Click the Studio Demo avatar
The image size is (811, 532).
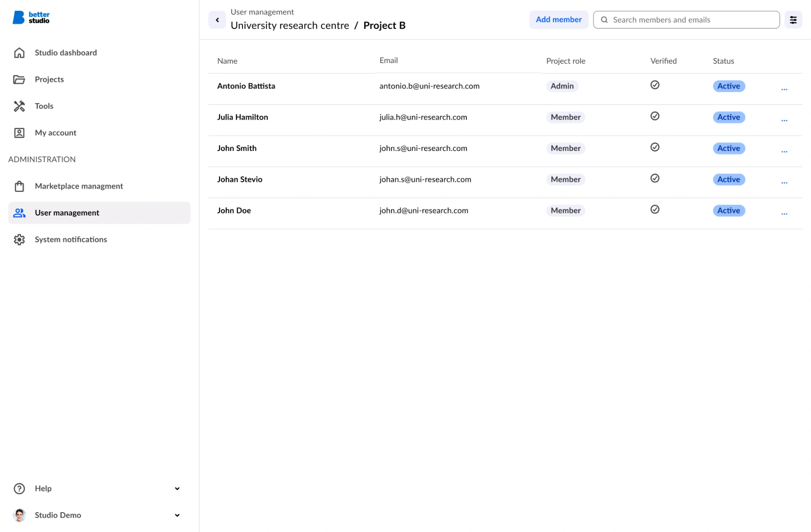click(x=19, y=515)
